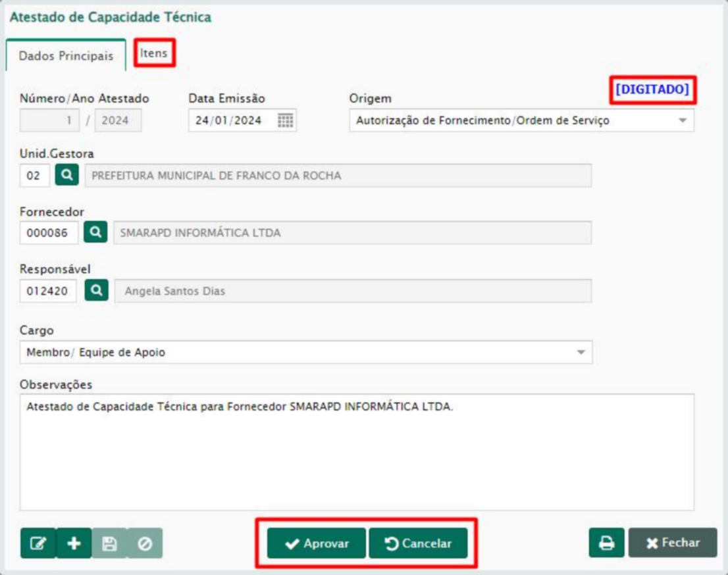
Task: Click the Cargo label
Action: 37,330
